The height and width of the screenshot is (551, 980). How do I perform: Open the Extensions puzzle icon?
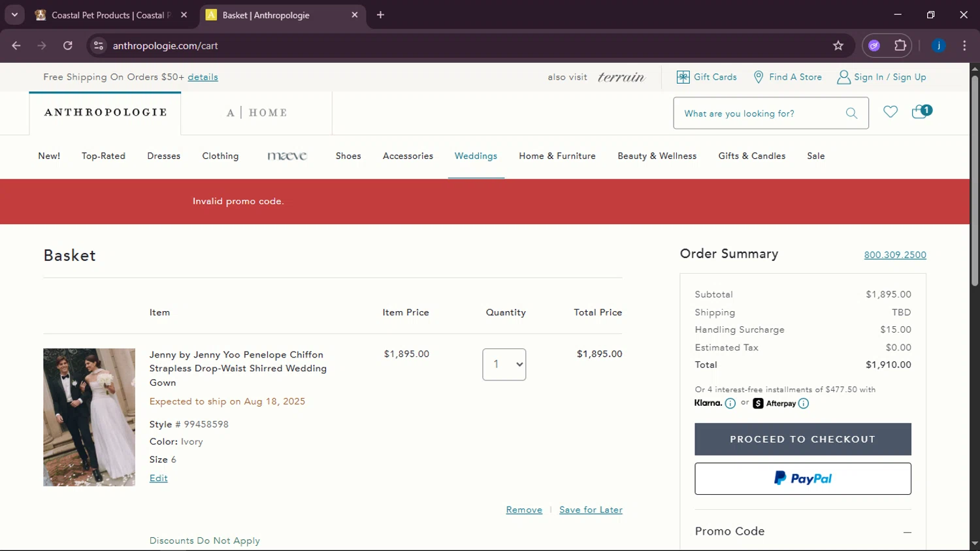900,46
